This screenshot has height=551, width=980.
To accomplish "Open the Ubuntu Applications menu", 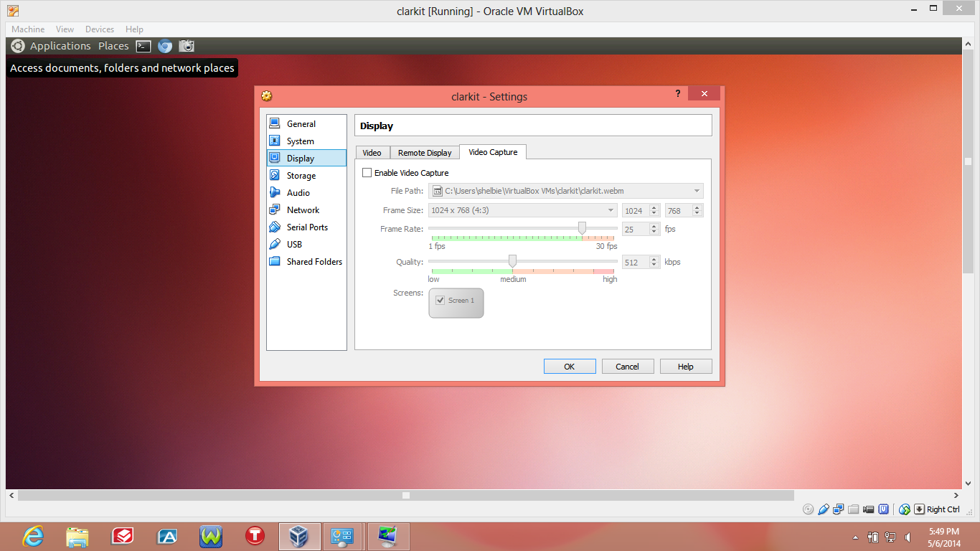I will coord(60,46).
